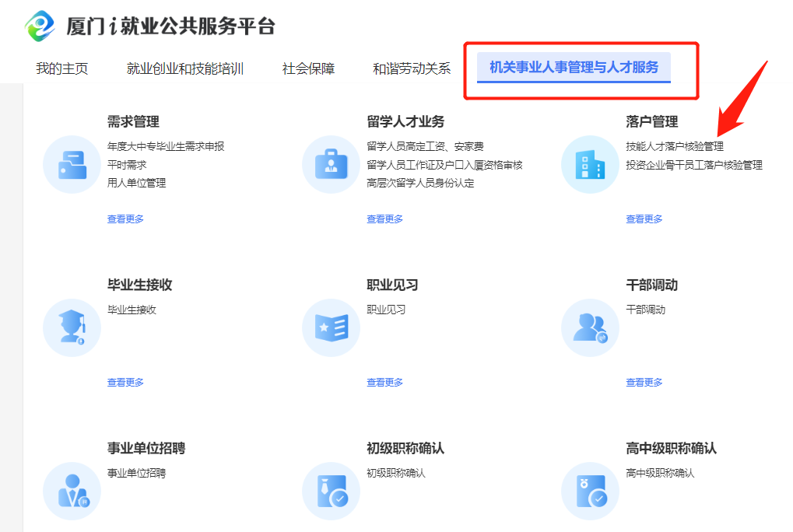Open 平时需求 item
This screenshot has width=793, height=532.
pos(127,165)
